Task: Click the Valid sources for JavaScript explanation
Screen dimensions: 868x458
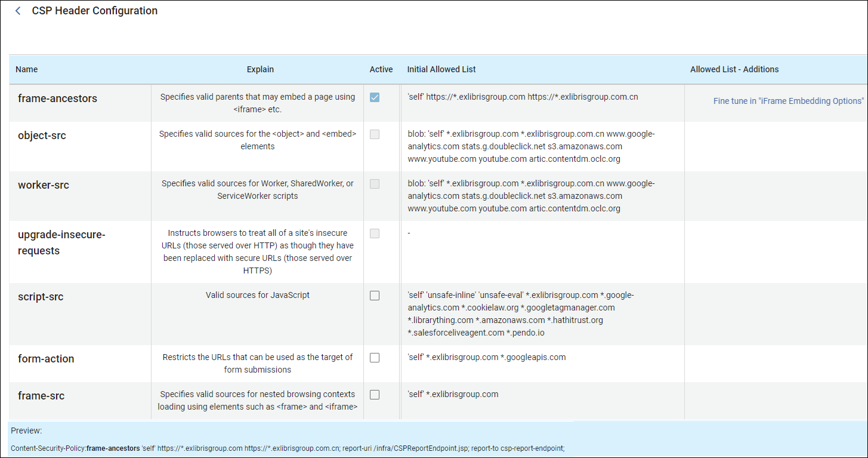Action: (258, 294)
